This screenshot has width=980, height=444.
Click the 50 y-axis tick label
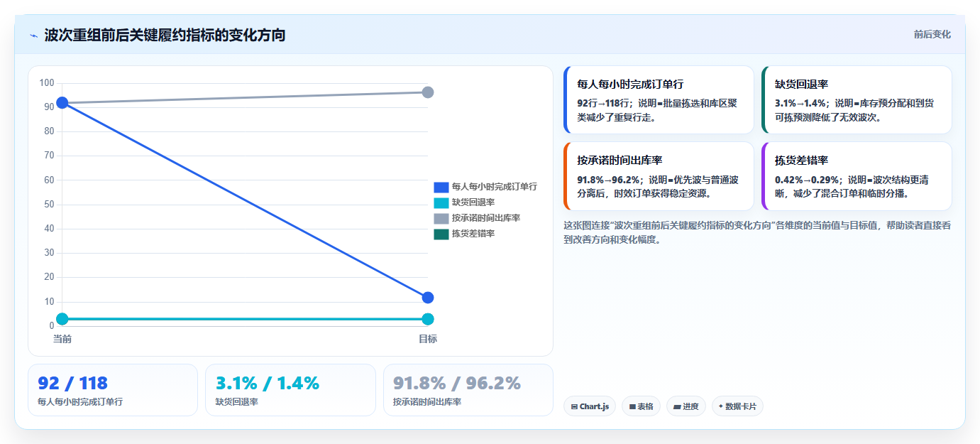coord(49,205)
